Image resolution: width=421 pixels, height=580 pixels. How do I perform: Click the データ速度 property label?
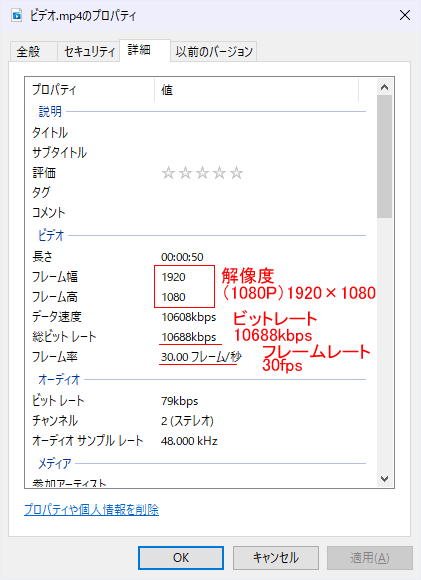(x=57, y=317)
